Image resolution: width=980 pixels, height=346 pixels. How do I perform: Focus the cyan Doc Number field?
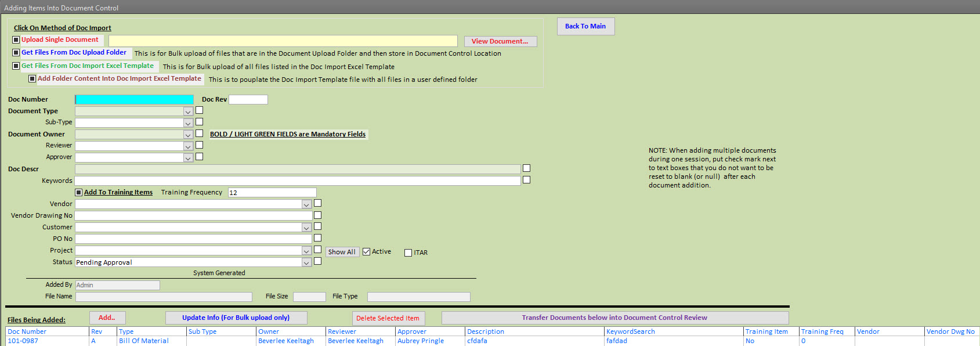(x=135, y=100)
